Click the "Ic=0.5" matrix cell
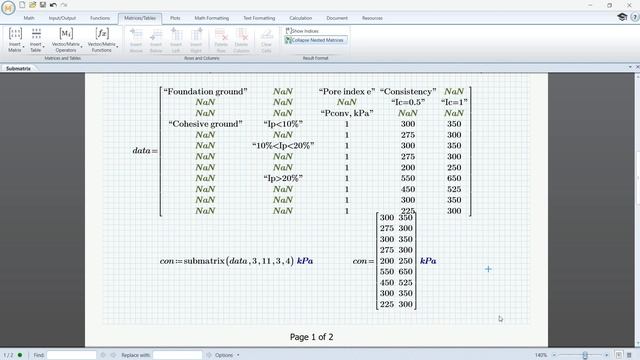Image resolution: width=640 pixels, height=360 pixels. [408, 102]
